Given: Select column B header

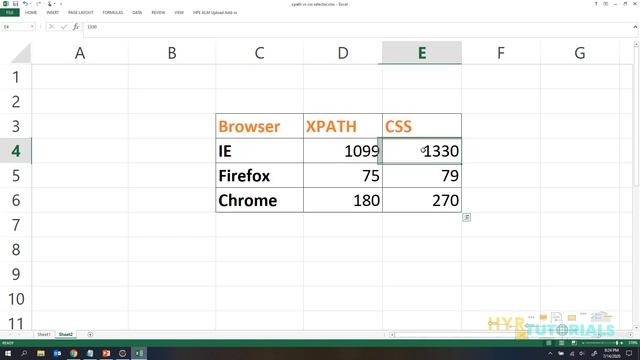Looking at the screenshot, I should tap(172, 53).
